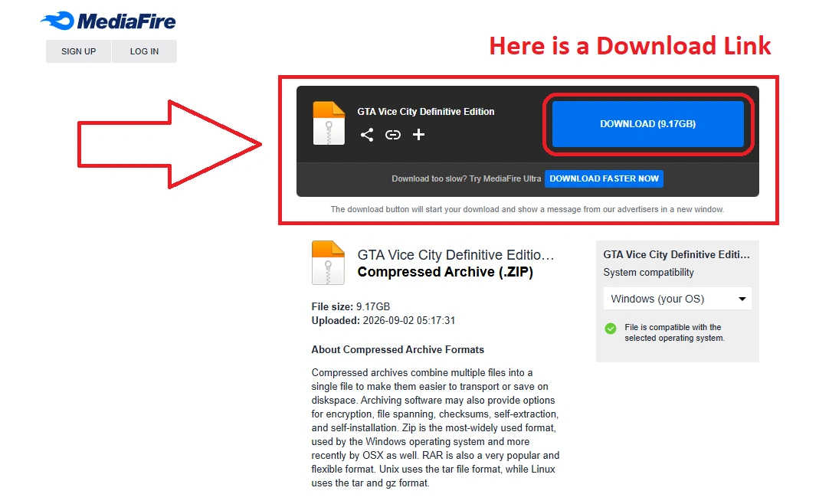Click the 'File size: 9.17GB' text
This screenshot has width=819, height=504.
(x=350, y=306)
